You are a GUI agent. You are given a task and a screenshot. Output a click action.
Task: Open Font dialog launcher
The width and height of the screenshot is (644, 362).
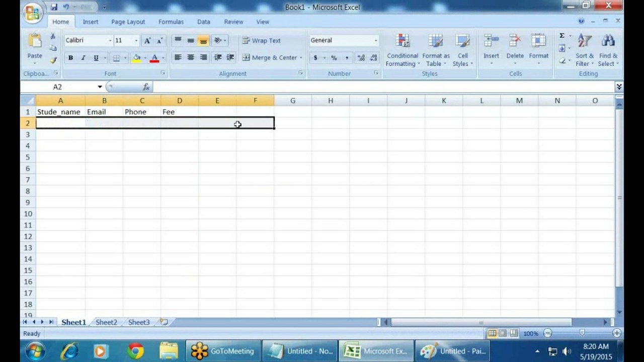(x=163, y=73)
